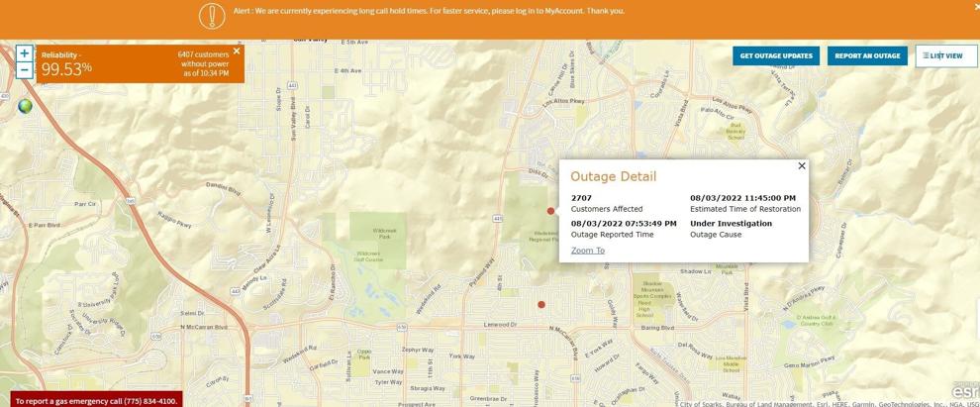The image size is (980, 407).
Task: Close the Outage Detail popup
Action: click(802, 165)
